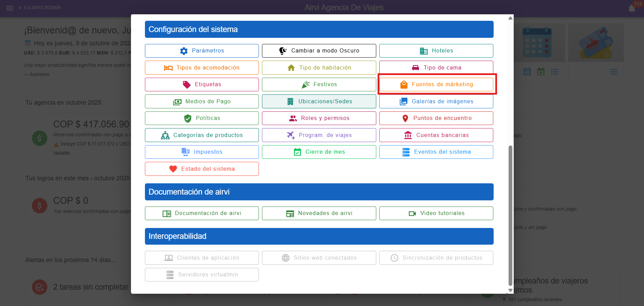This screenshot has height=306, width=644.
Task: Click the Políticas shield icon
Action: coord(188,118)
